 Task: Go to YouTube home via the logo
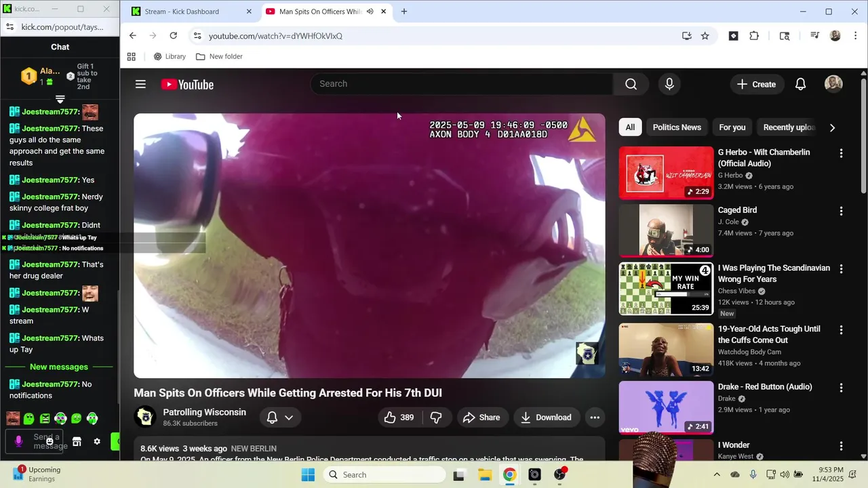coord(187,84)
